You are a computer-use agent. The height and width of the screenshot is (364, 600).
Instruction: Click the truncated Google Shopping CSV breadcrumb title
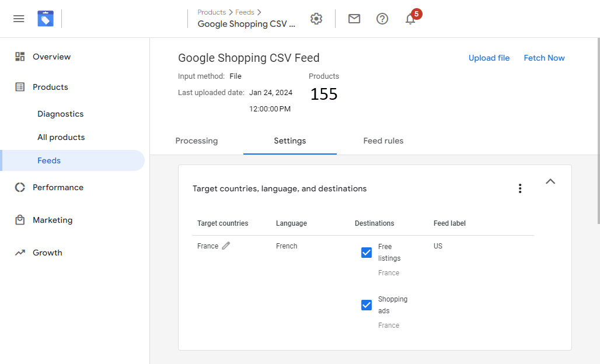tap(246, 24)
